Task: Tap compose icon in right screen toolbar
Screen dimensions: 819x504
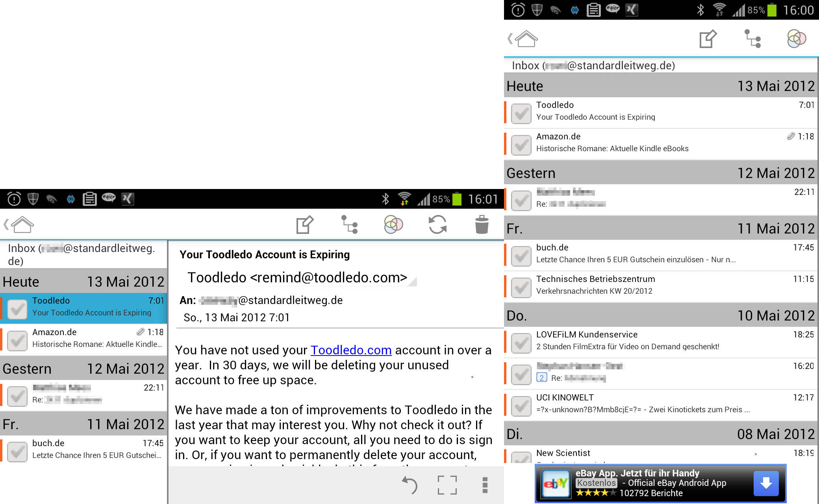Action: click(x=708, y=39)
